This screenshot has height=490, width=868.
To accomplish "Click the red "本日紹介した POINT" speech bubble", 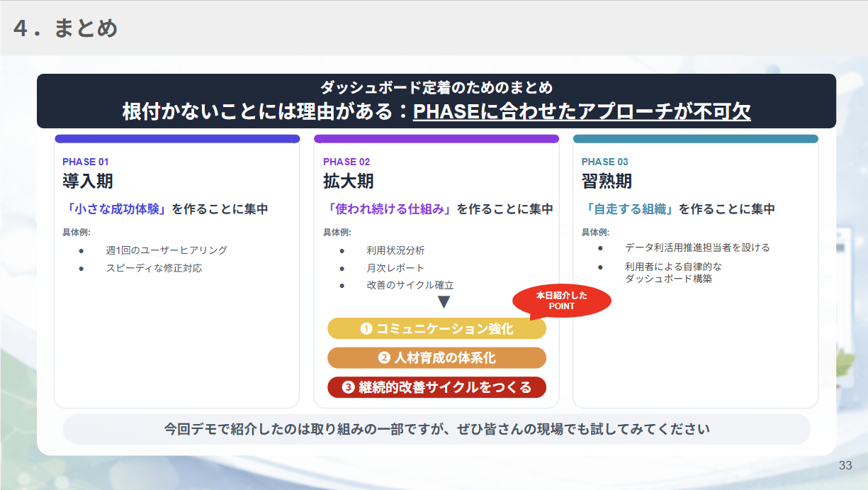I will point(561,301).
